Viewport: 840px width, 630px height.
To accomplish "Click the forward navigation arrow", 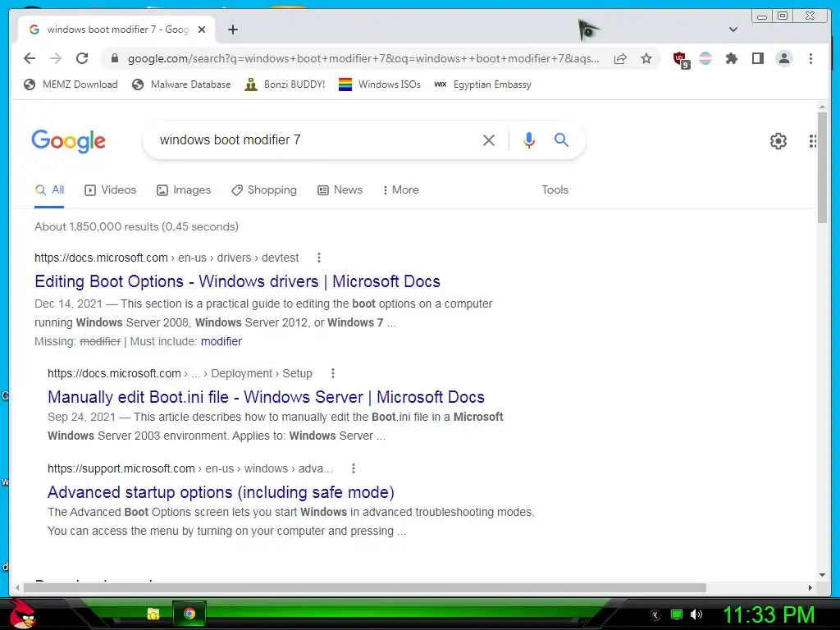I will (56, 58).
